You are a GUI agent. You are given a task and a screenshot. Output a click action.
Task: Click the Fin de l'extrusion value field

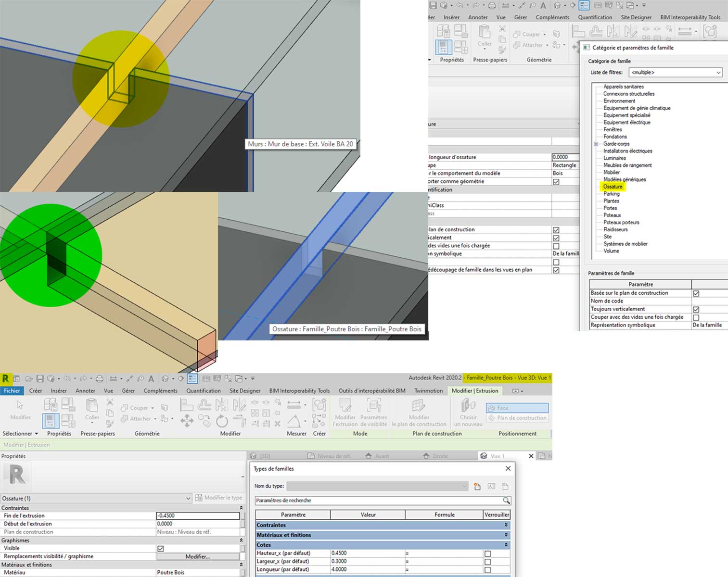click(x=197, y=515)
